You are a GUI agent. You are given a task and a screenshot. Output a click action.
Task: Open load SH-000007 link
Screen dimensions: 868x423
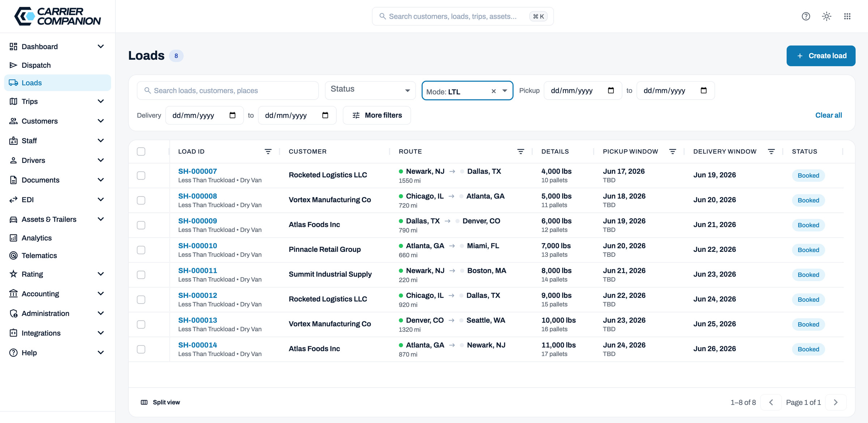pos(197,171)
